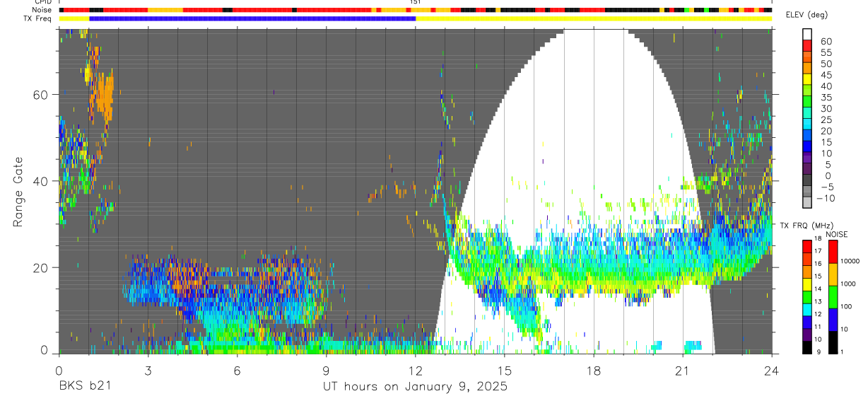Pick ELEV swatch between 50 and 45
The height and width of the screenshot is (401, 868).
coord(807,69)
